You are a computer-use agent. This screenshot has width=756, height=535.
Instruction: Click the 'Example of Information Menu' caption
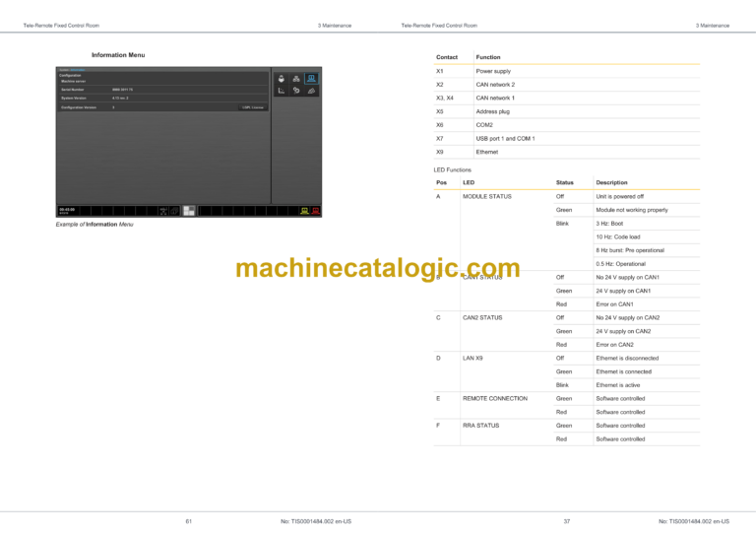pos(94,225)
